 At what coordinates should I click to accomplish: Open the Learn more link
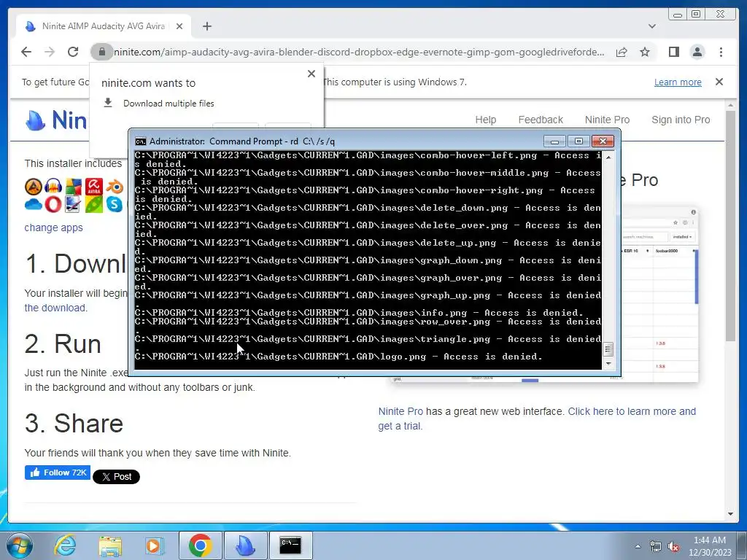pyautogui.click(x=678, y=82)
